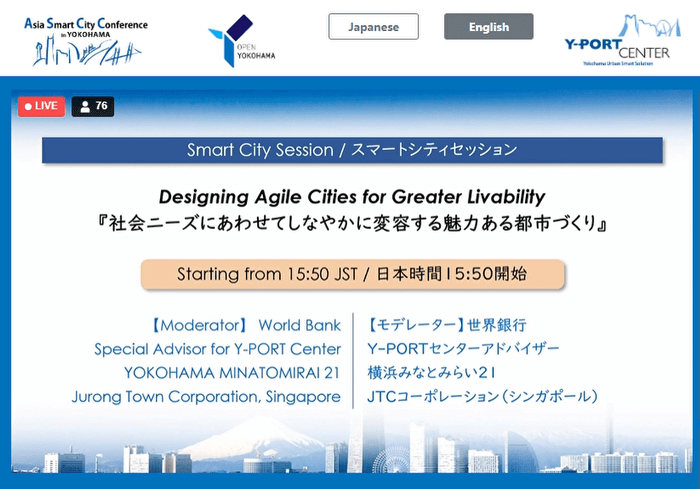Select 横浜みなとみらい21 text

431,373
